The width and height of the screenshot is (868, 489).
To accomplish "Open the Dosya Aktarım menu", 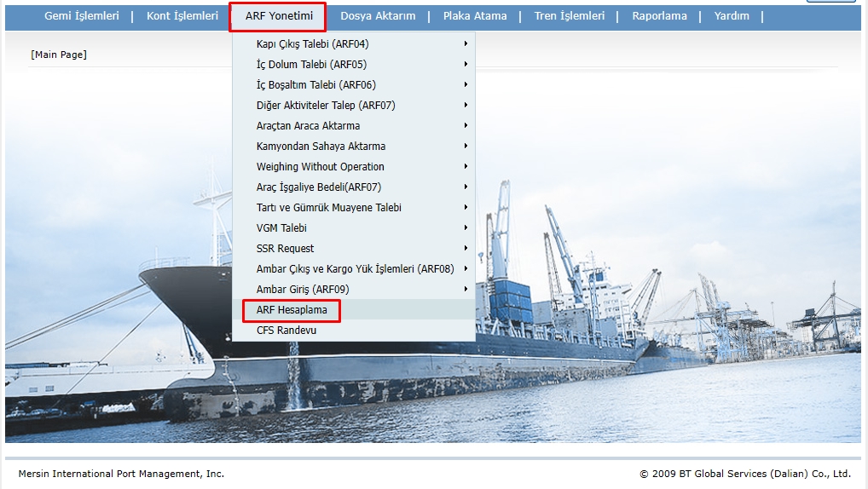I will coord(377,16).
